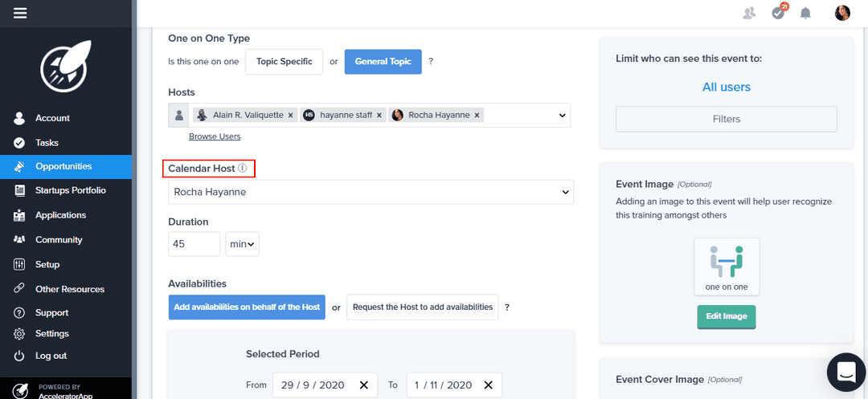Expand the Hosts dropdown arrow

coord(562,116)
